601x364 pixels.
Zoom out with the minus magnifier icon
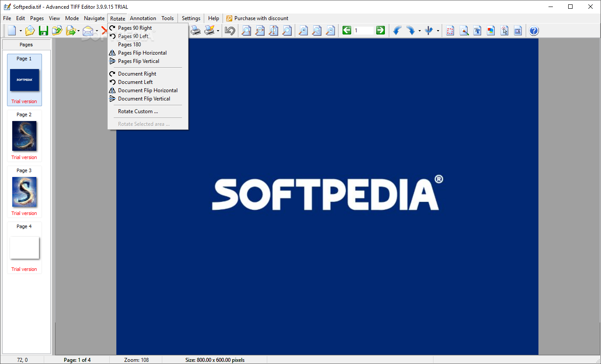click(330, 31)
